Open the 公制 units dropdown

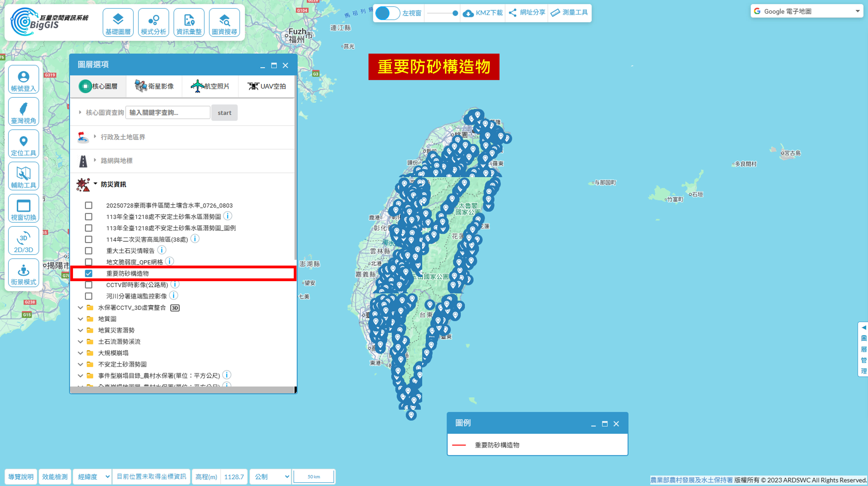point(270,477)
